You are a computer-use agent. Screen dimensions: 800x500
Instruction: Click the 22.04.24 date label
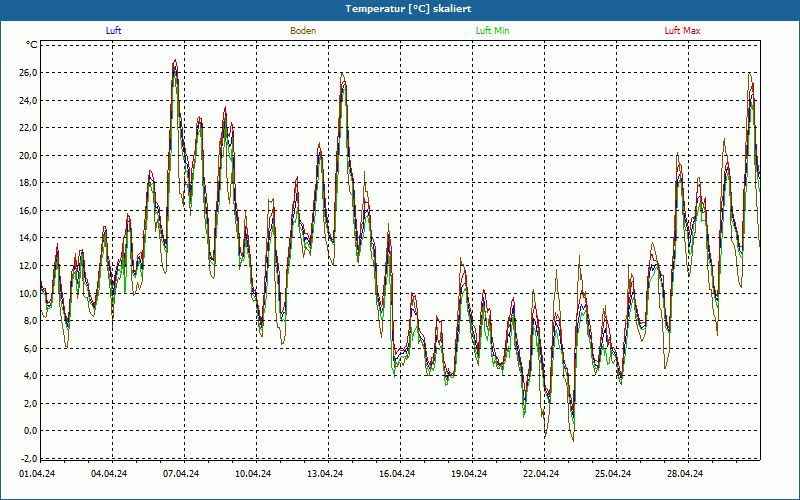[x=541, y=474]
